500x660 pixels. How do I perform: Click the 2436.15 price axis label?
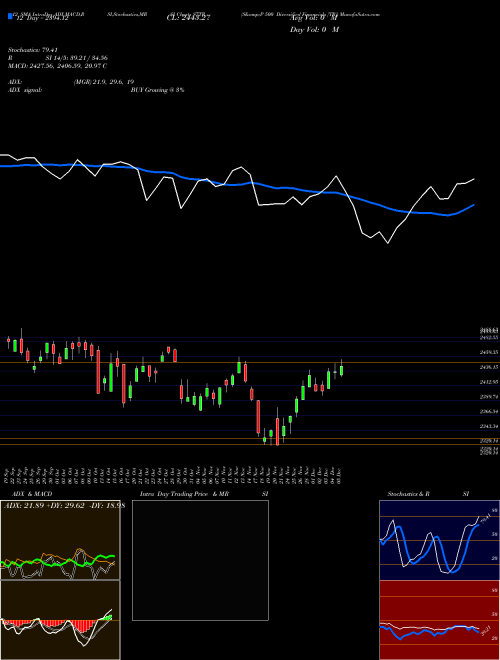[489, 367]
